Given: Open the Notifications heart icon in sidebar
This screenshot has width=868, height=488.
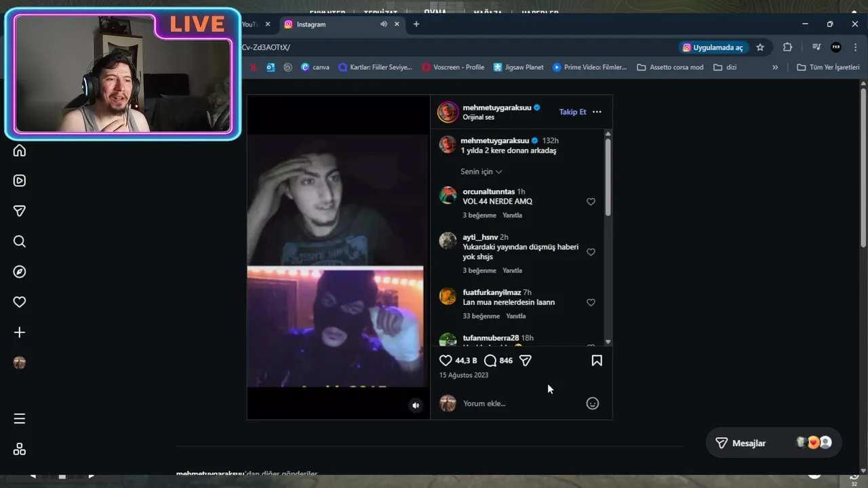Looking at the screenshot, I should click(x=20, y=302).
